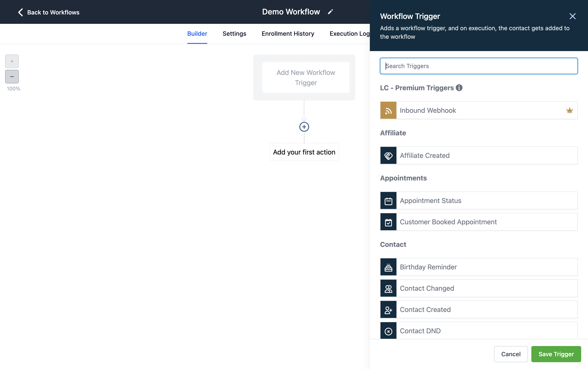Choose the Affiliate Created trigger label
This screenshot has height=369, width=588.
pyautogui.click(x=425, y=155)
